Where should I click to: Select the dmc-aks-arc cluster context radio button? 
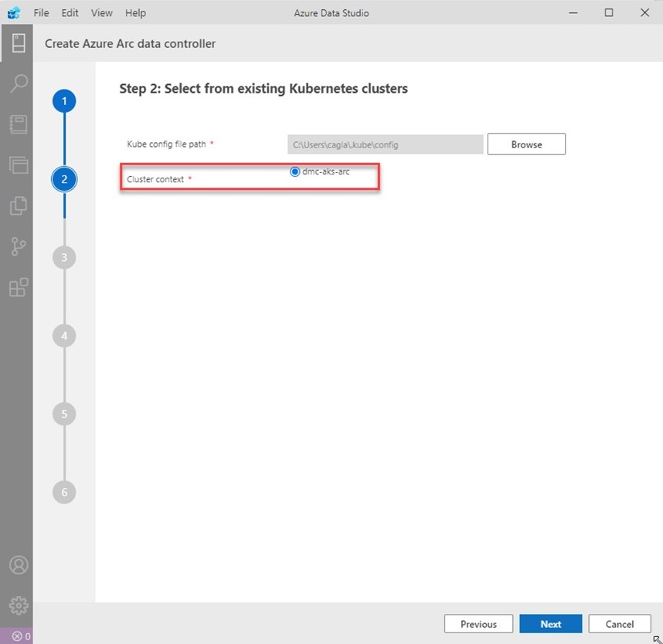[x=294, y=171]
